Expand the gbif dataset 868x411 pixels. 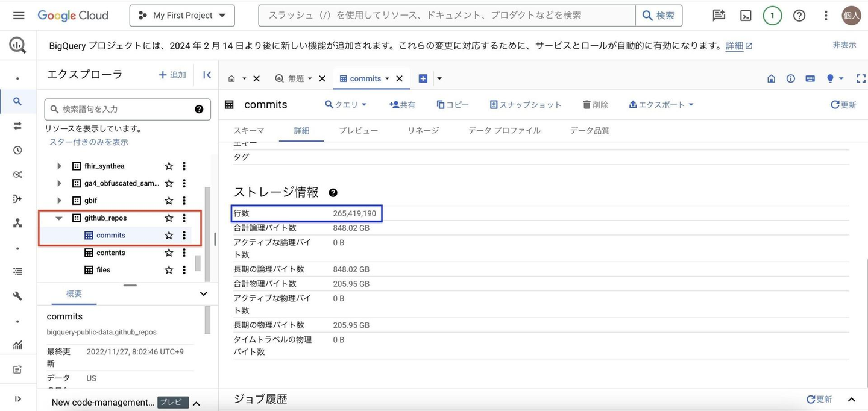pos(59,201)
